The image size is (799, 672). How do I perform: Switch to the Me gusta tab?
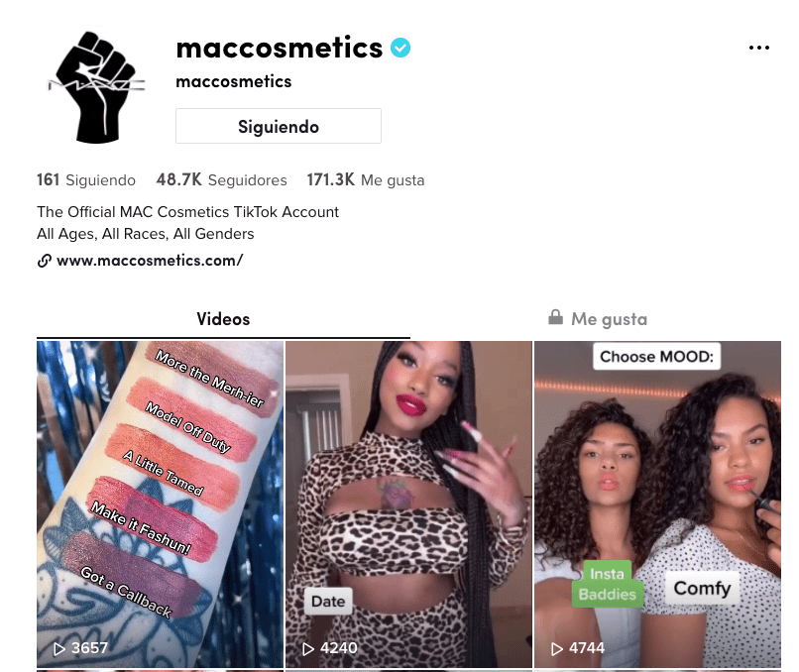coord(597,319)
